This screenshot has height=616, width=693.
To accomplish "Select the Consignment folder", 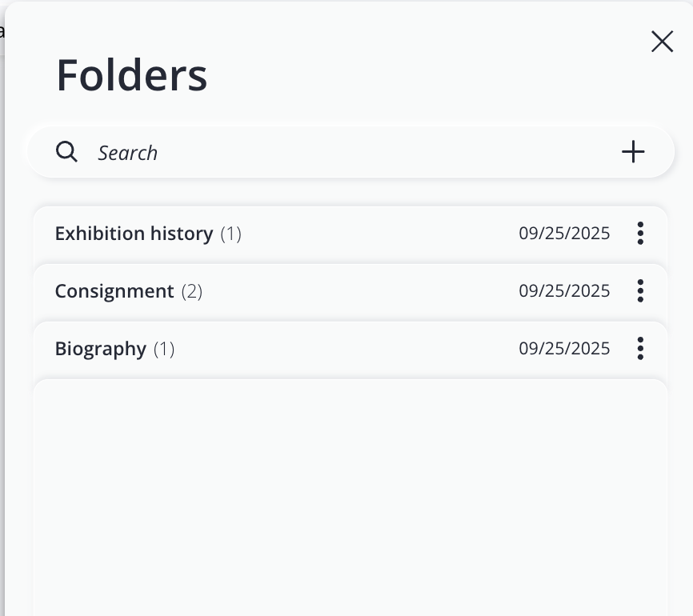I will pos(114,291).
